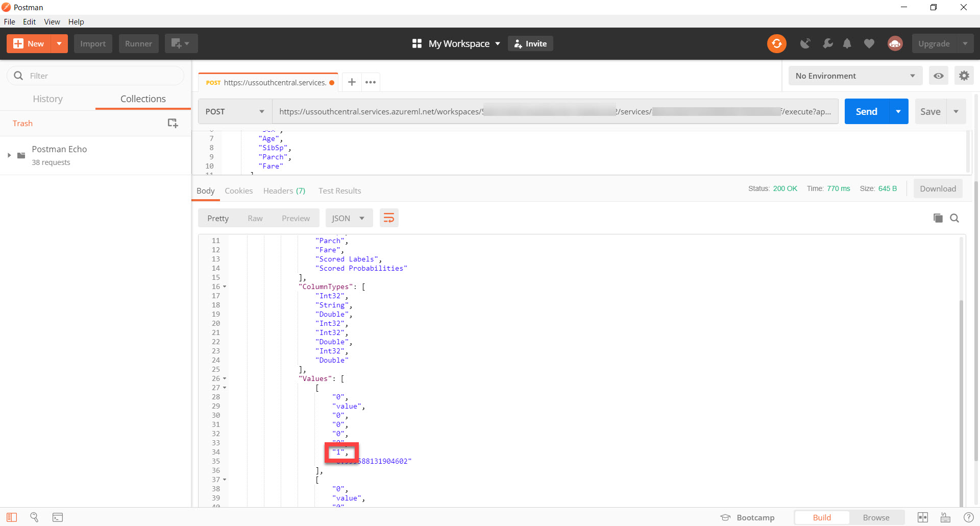Click the new window icon button
The image size is (980, 526).
coord(181,44)
